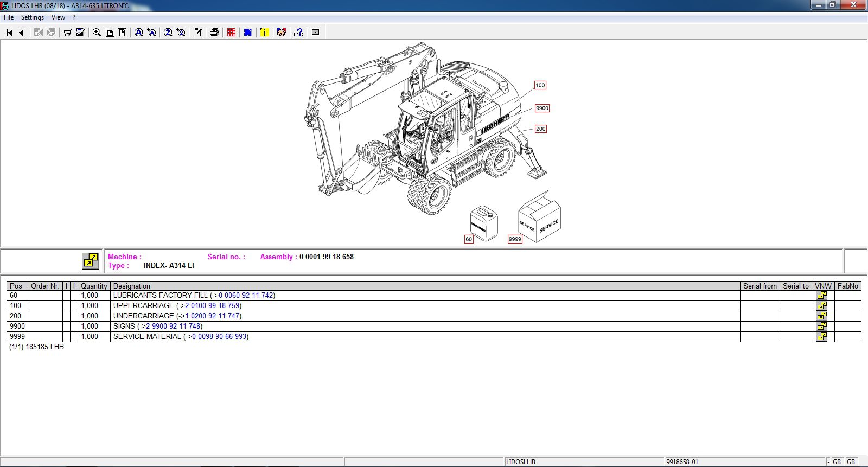Open the red grid icon
This screenshot has height=467, width=868.
(x=232, y=33)
